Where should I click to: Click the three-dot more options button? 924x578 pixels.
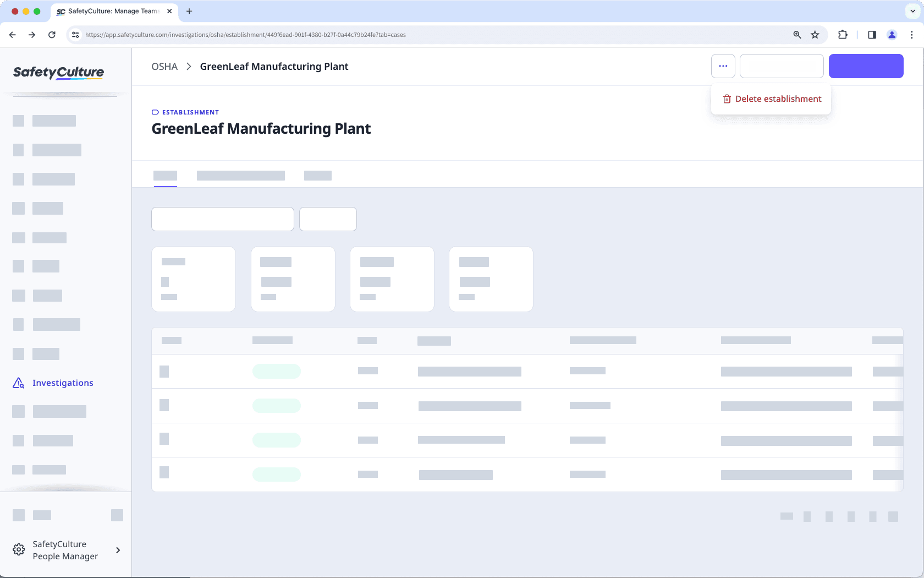723,66
